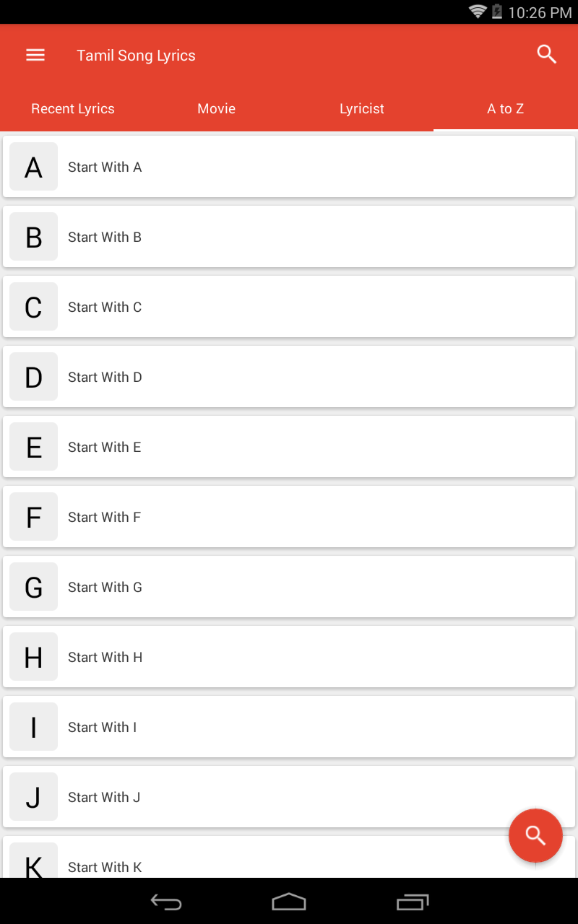Open the hamburger navigation menu

point(35,56)
